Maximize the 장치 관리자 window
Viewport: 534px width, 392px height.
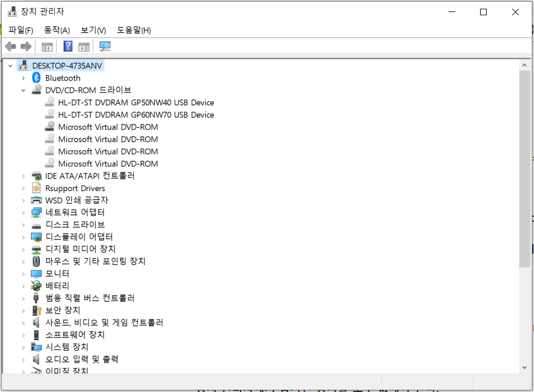(x=483, y=12)
